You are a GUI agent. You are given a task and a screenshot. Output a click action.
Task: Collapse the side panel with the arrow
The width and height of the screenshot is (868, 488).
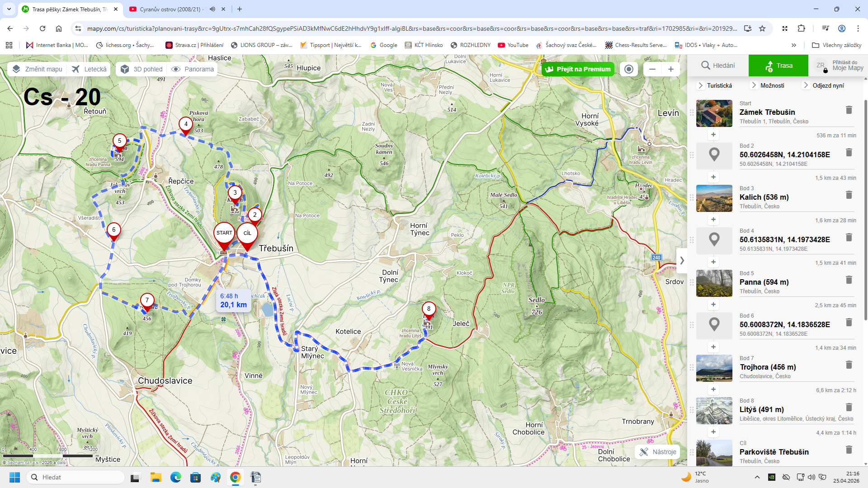682,261
